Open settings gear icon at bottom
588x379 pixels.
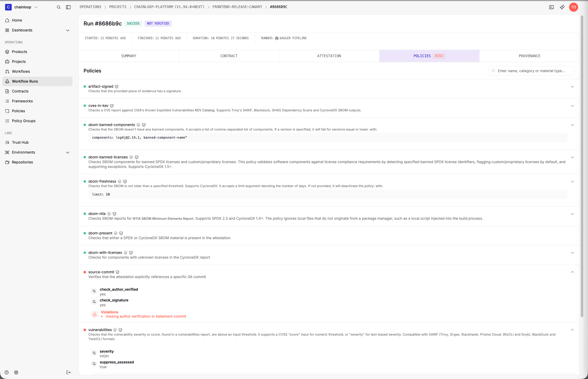pos(16,372)
